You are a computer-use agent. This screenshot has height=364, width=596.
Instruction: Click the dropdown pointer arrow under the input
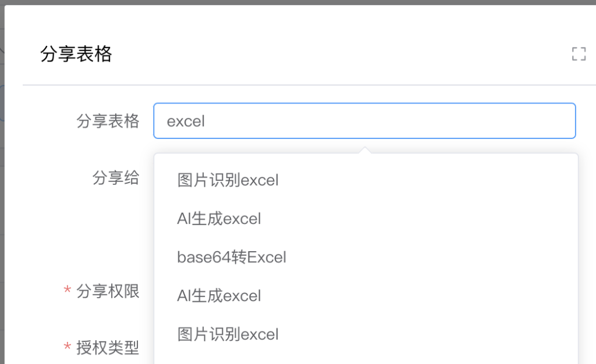click(365, 150)
